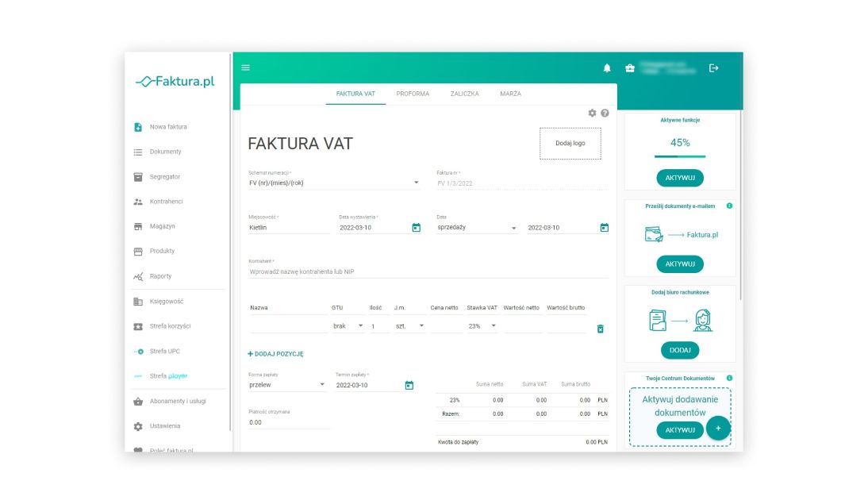
Task: Open Strefa player in sidebar
Action: (168, 376)
